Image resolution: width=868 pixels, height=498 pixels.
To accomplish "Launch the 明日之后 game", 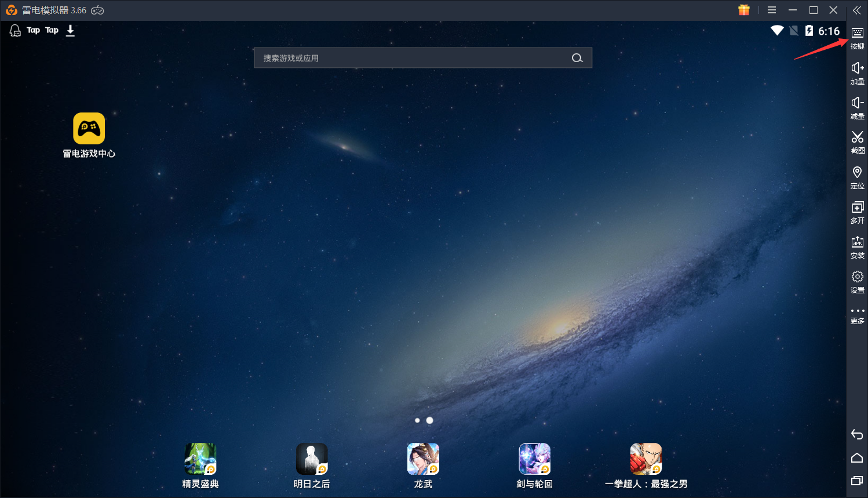I will (312, 459).
